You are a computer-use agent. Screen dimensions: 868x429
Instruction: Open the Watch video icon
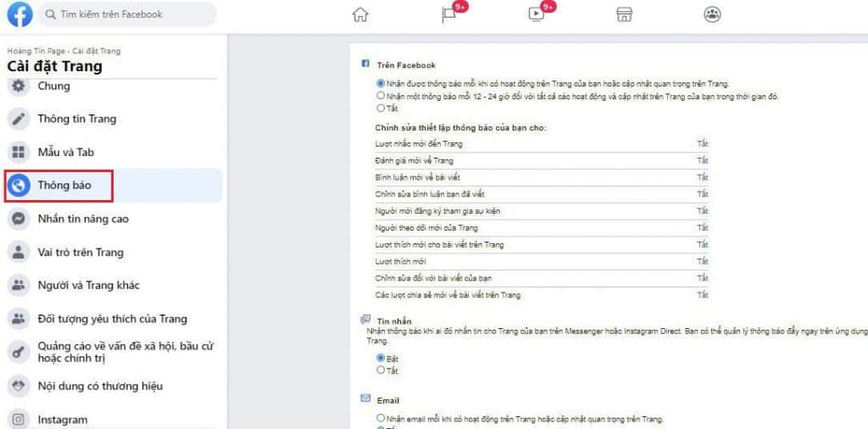pos(536,14)
